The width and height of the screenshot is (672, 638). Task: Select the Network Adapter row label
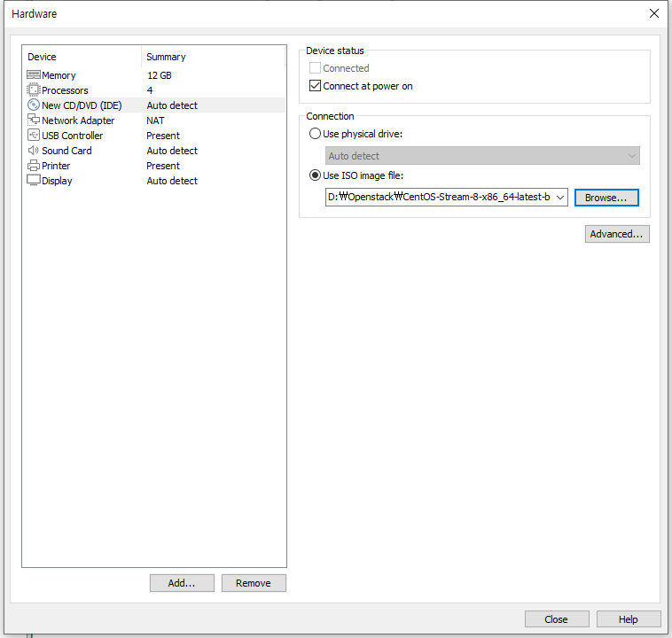78,121
